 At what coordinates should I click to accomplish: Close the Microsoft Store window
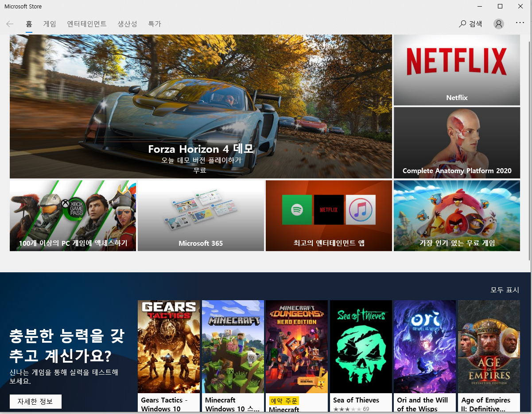pyautogui.click(x=520, y=6)
